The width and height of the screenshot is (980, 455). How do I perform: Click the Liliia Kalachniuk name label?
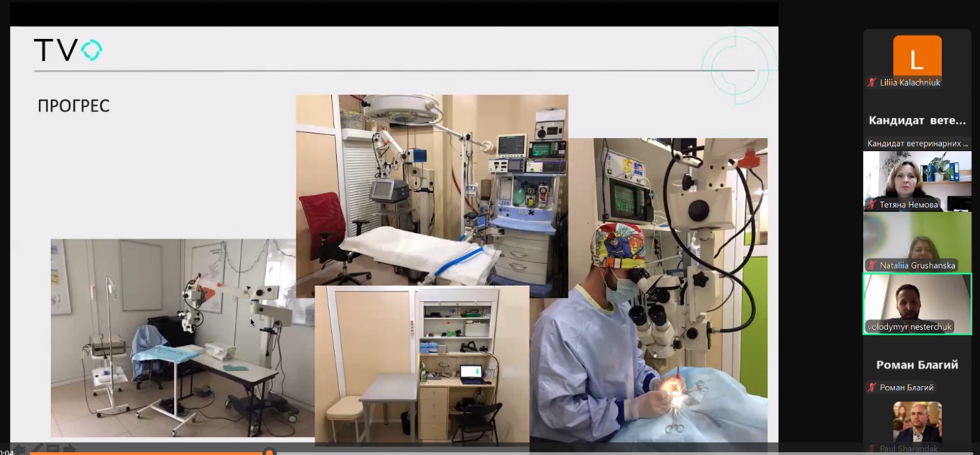(910, 83)
